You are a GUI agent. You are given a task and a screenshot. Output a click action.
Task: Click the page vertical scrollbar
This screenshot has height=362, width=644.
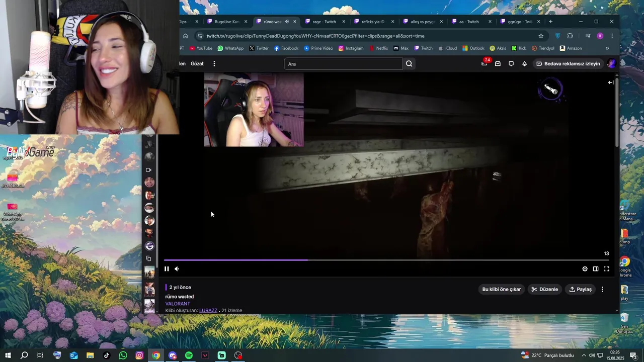tap(617, 112)
